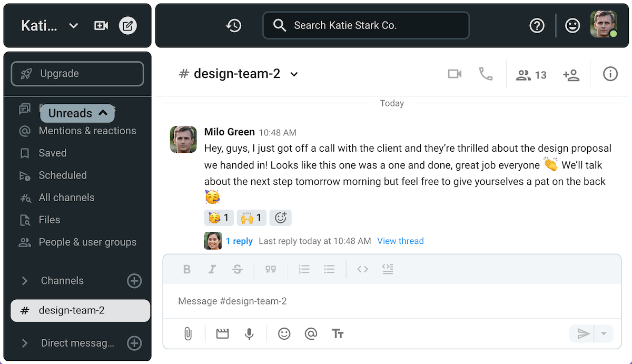
Task: Start a call with the phone icon
Action: [x=486, y=74]
